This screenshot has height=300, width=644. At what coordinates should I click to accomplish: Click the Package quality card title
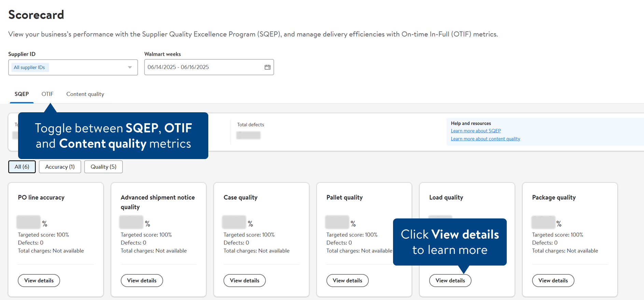click(x=554, y=198)
